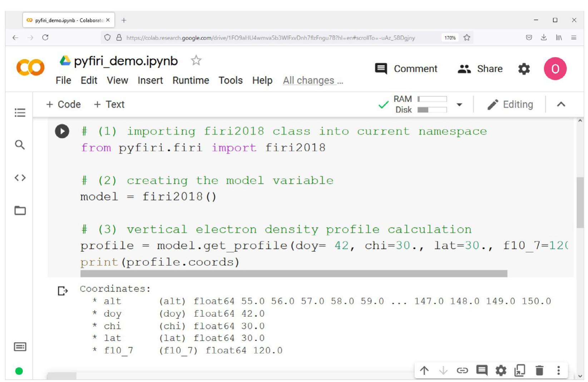
Task: Add a comment on the cell icon
Action: point(482,370)
